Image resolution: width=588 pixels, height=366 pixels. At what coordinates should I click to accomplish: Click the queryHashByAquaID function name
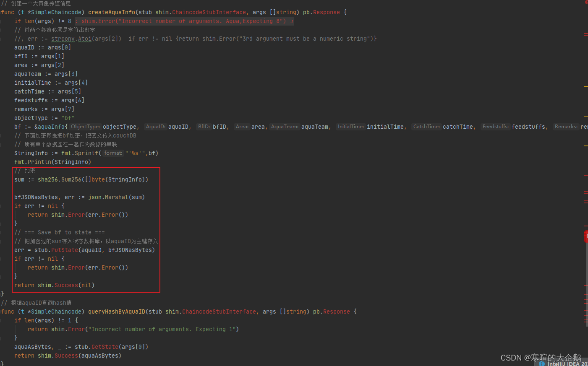117,311
